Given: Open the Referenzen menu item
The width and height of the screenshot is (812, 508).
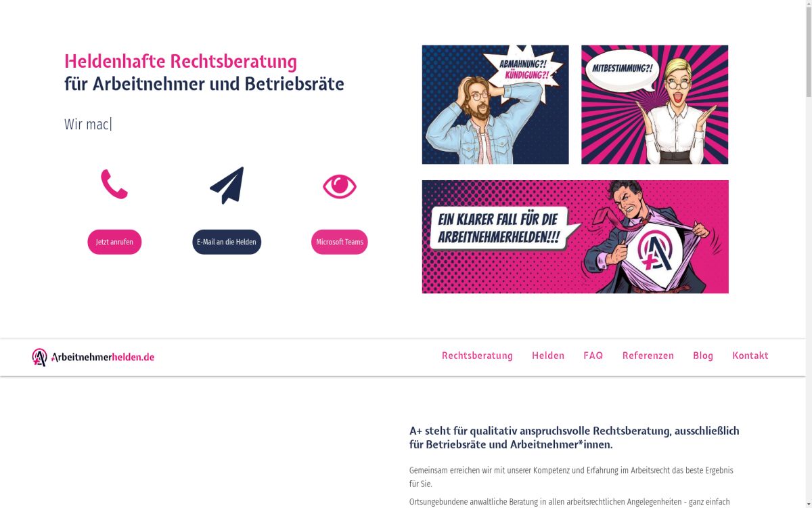Looking at the screenshot, I should pos(648,356).
